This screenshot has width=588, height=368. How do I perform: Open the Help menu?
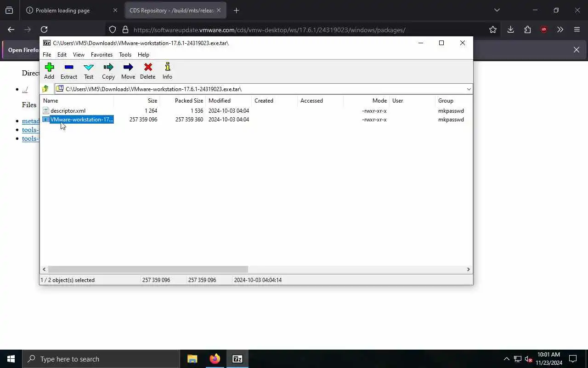click(x=143, y=54)
